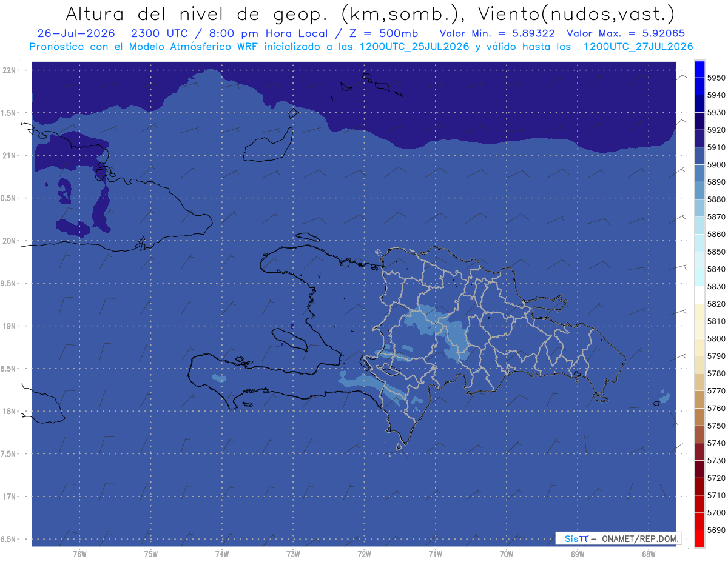This screenshot has width=728, height=562.
Task: Click the '5910' color bar label
Action: click(716, 147)
